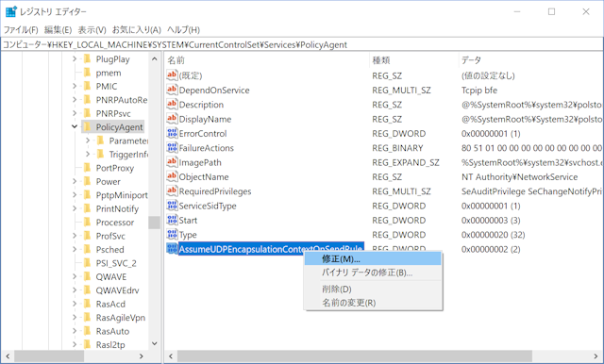604x364 pixels.
Task: Click tree pane horizontal scroll right arrow
Action: click(x=142, y=356)
